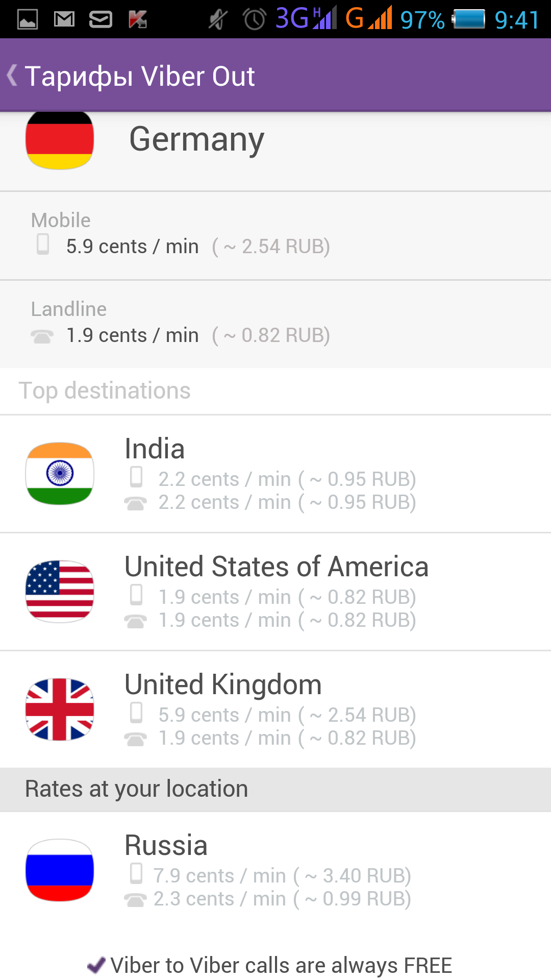
Task: Tap the alarm clock icon in the status bar
Action: [x=255, y=19]
